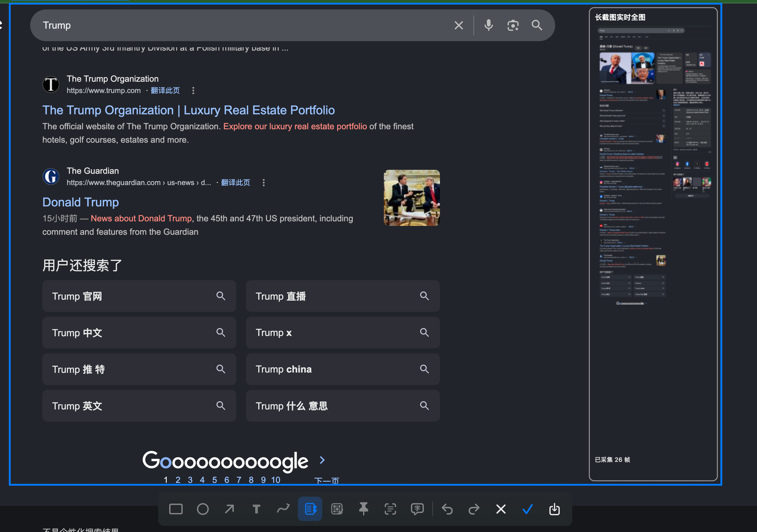Search related query Trump x

click(x=343, y=333)
